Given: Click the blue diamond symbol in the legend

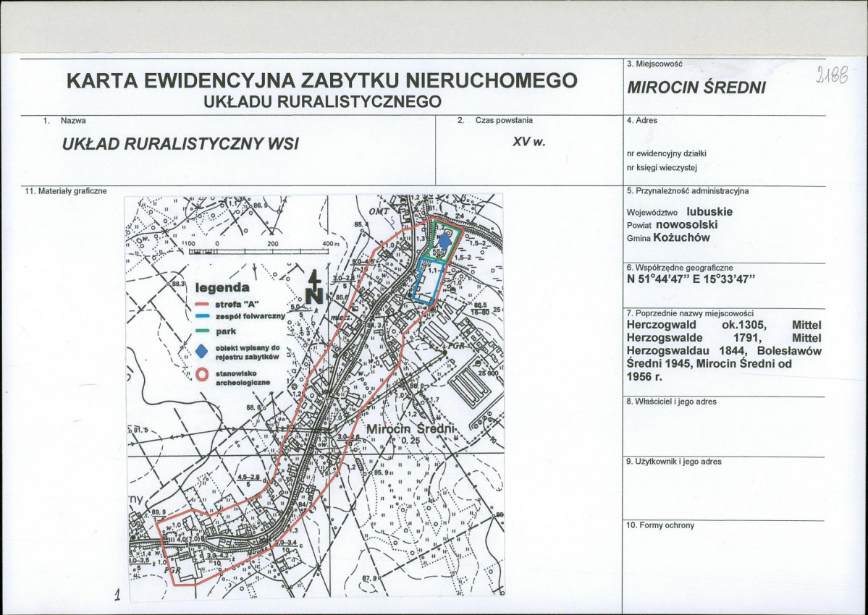Looking at the screenshot, I should coord(203,352).
